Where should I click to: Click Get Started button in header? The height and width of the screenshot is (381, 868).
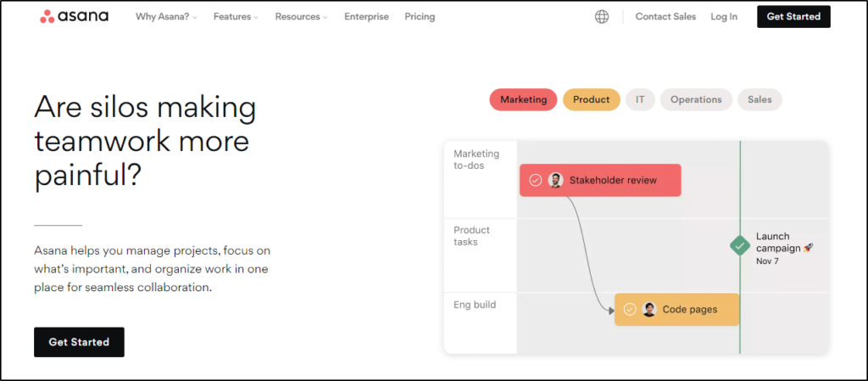(793, 16)
